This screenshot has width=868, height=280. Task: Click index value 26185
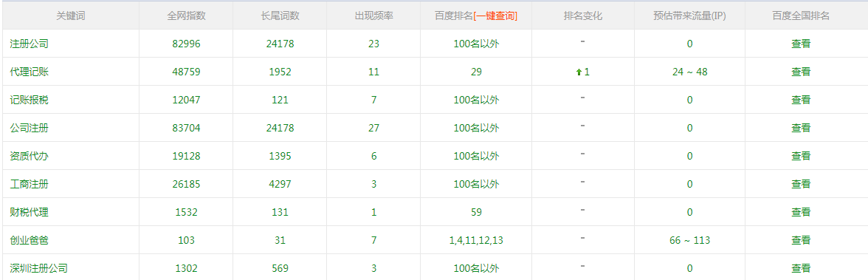coord(186,184)
